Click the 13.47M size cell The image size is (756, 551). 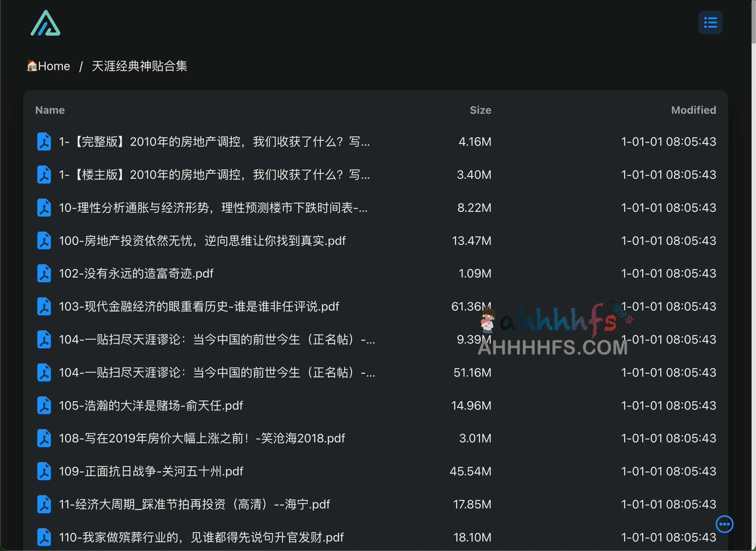[x=472, y=241]
